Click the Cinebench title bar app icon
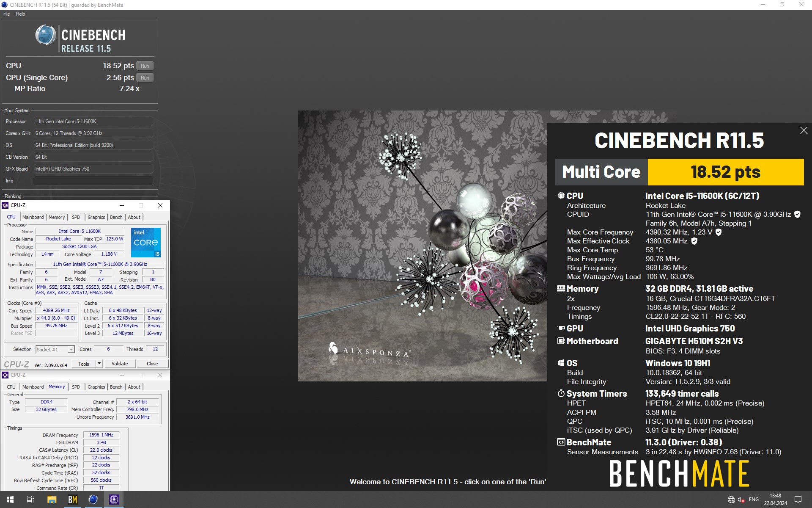Screen dimensions: 812x508 pos(4,5)
